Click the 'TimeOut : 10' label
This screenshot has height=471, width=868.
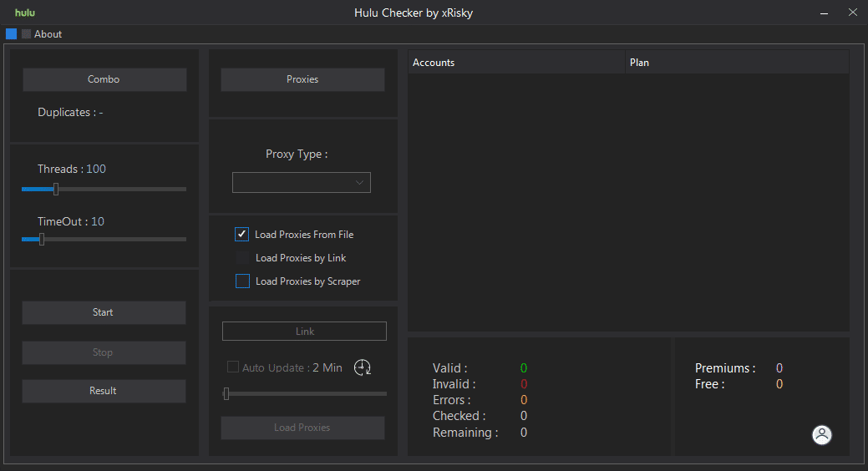71,221
